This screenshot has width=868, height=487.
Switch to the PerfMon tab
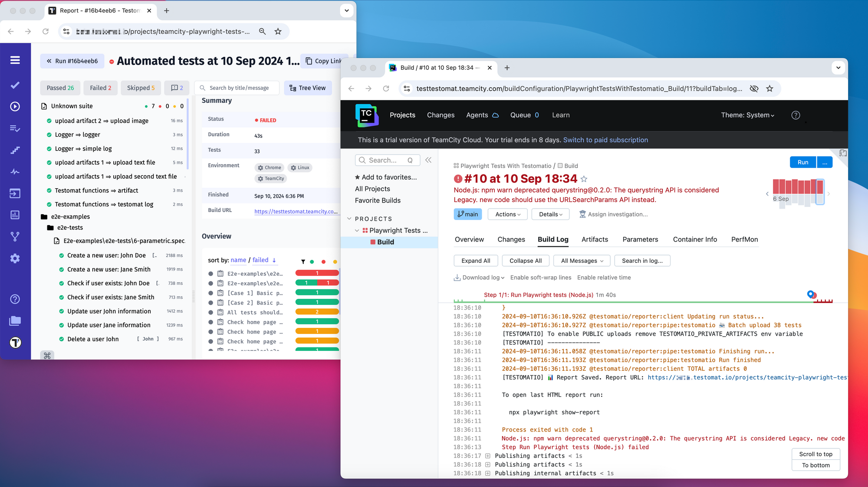pyautogui.click(x=744, y=239)
